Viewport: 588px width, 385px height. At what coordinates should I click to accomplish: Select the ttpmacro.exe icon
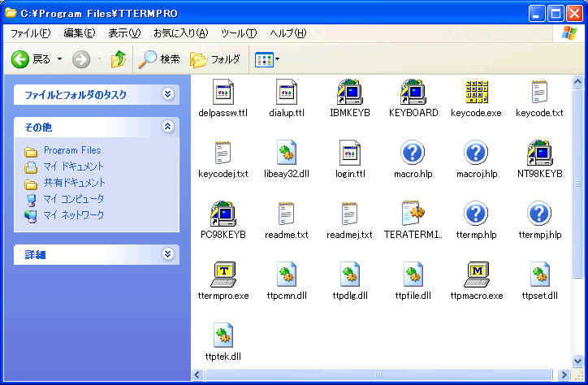[477, 275]
